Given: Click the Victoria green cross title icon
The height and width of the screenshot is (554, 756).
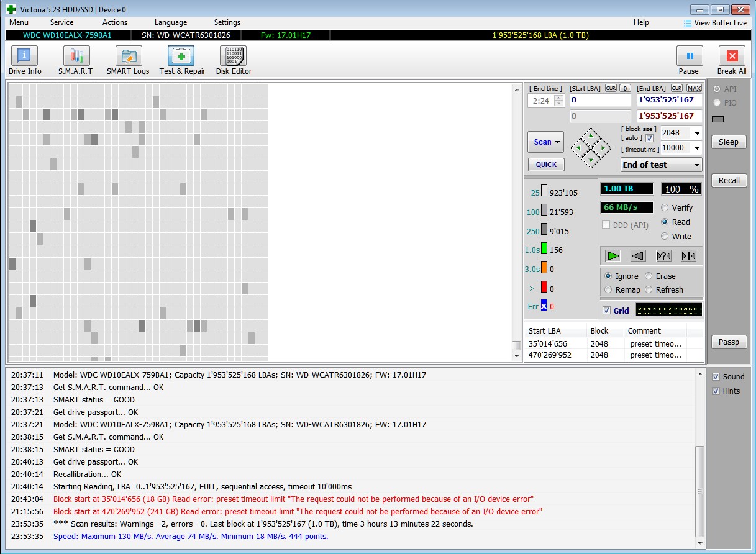Looking at the screenshot, I should tap(11, 9).
